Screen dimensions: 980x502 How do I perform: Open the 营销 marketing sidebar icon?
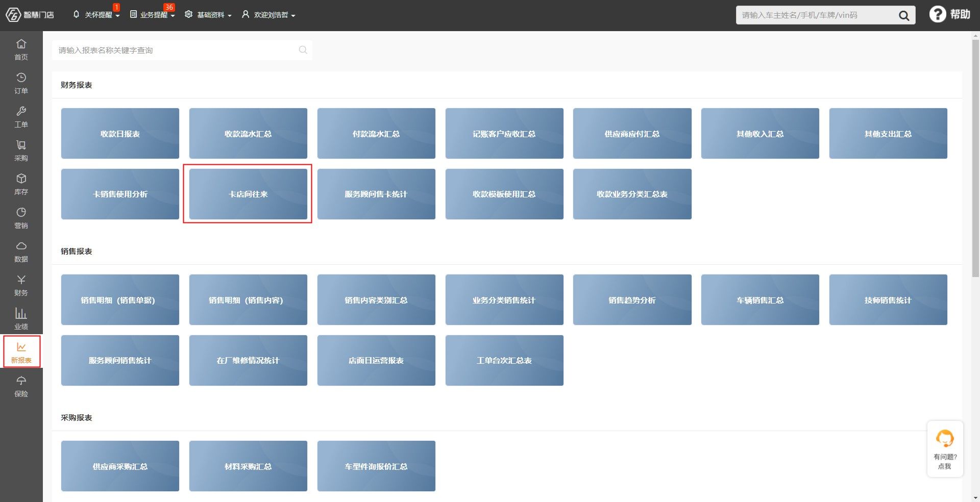pyautogui.click(x=21, y=218)
